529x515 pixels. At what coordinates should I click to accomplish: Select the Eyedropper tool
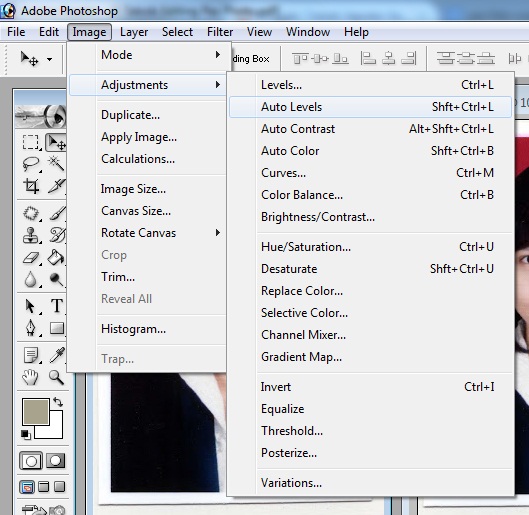pos(57,355)
